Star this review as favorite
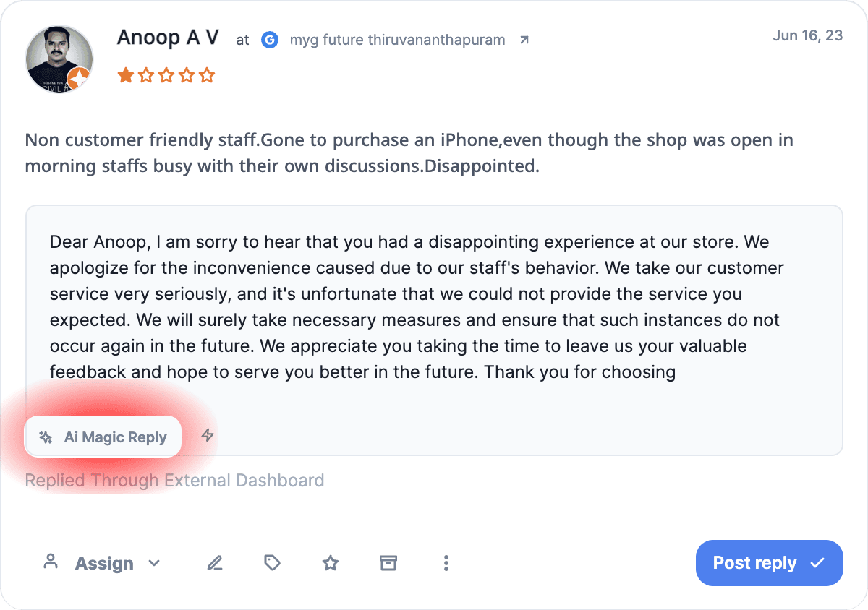868x610 pixels. pyautogui.click(x=330, y=563)
